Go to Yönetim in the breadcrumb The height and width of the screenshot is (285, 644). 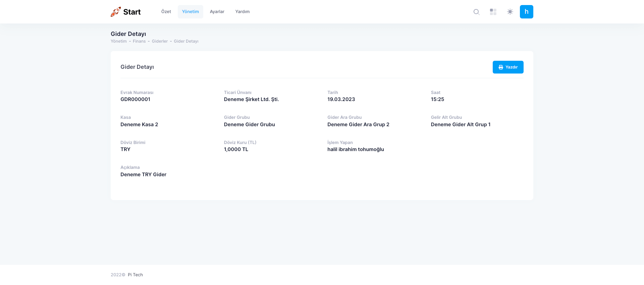(119, 41)
